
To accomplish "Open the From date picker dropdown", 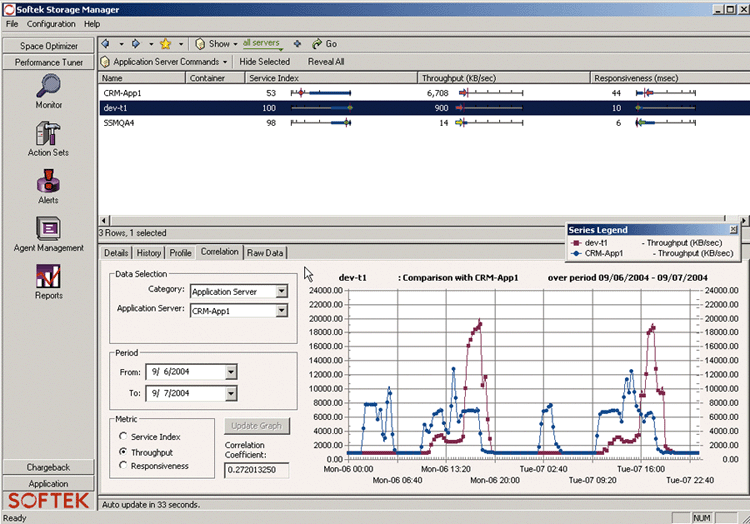I will (231, 371).
